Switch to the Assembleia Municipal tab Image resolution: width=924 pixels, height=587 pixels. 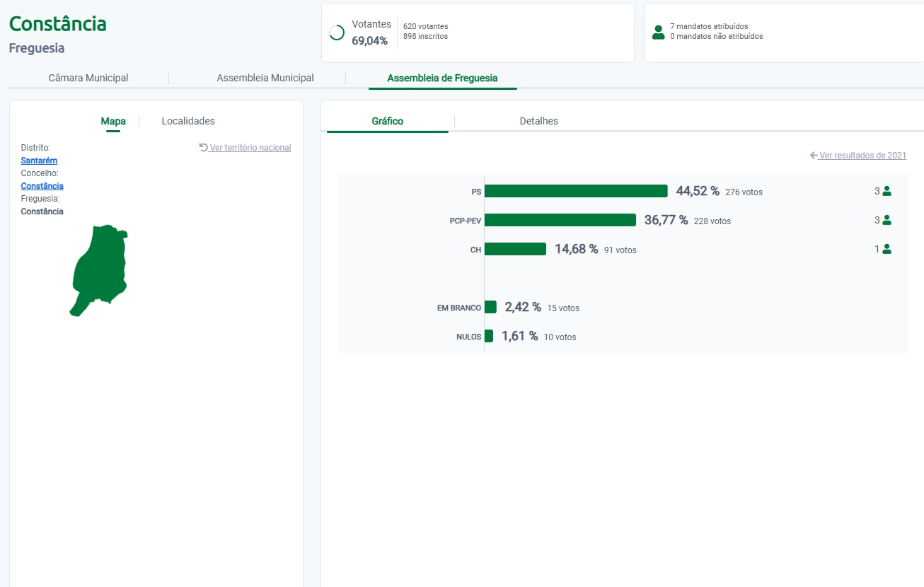[x=265, y=78]
